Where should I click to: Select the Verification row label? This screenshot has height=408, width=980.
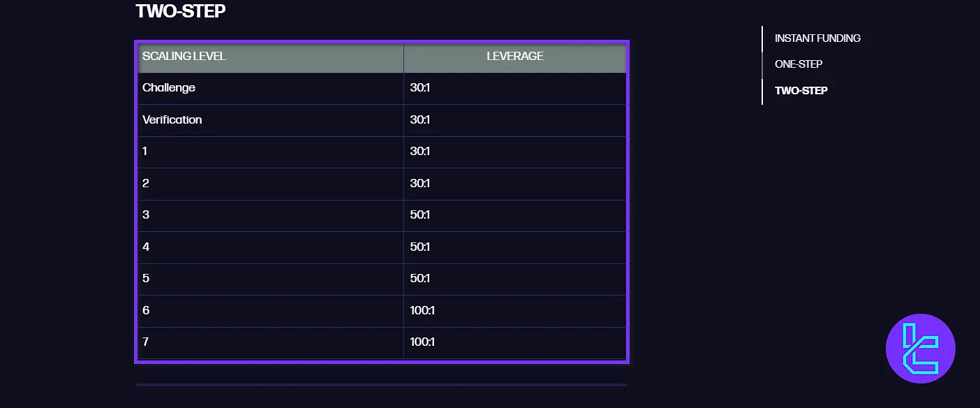172,120
